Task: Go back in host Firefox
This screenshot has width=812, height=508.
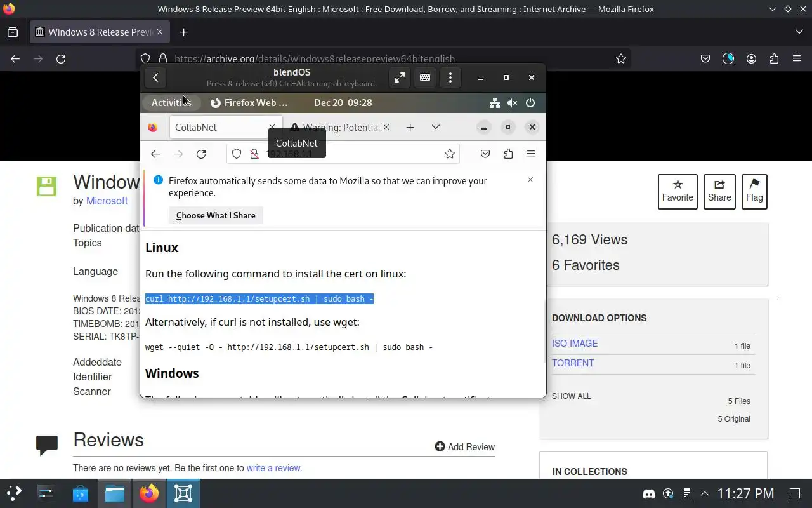Action: pos(15,58)
